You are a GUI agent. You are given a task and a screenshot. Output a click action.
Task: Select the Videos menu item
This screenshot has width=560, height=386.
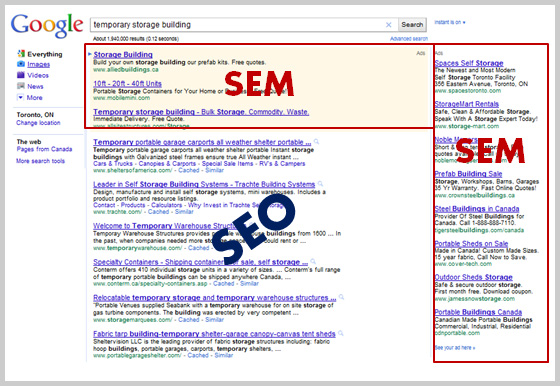coord(38,75)
